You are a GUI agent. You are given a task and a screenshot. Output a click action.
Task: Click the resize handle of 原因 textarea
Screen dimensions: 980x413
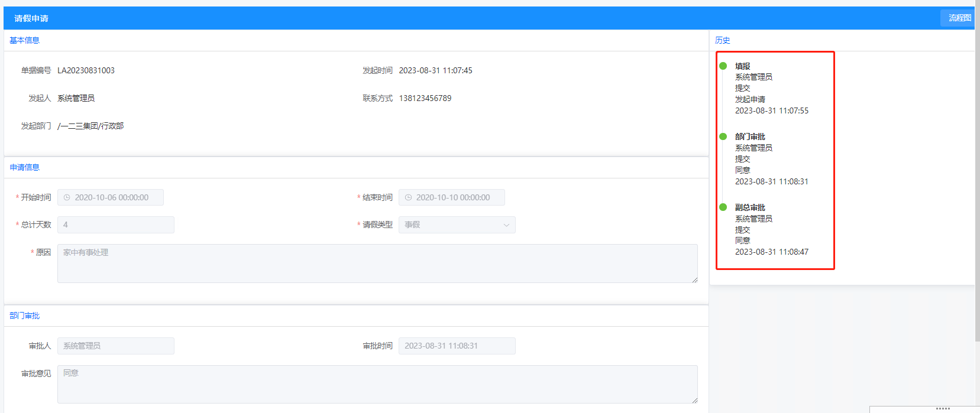(x=694, y=279)
